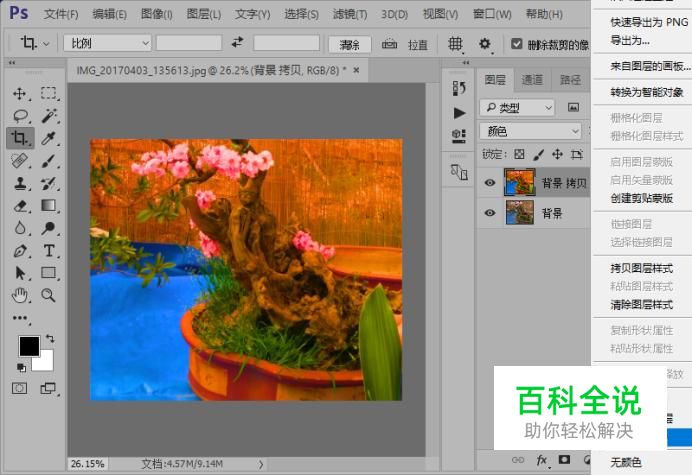
Task: Select the Rectangle shape tool
Action: pos(49,273)
